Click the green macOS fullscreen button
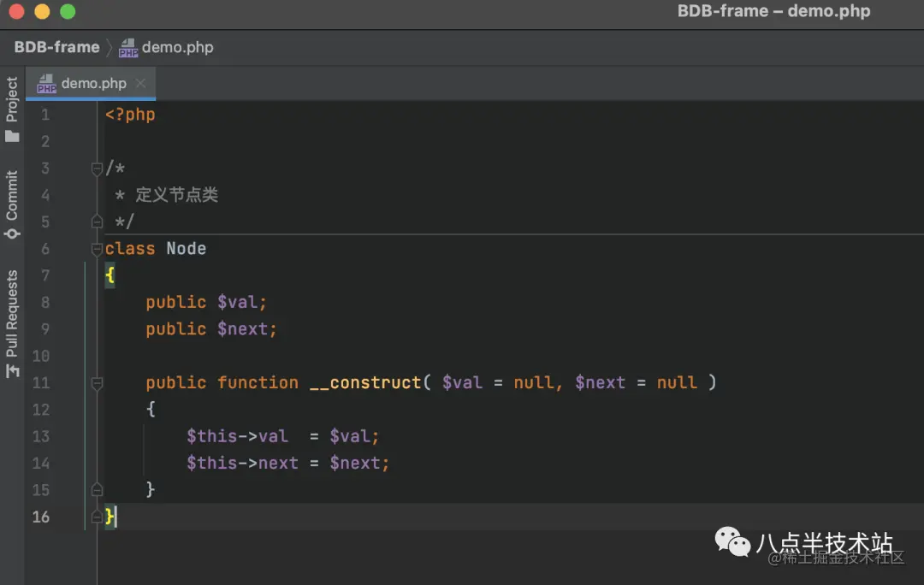Viewport: 924px width, 585px height. point(68,12)
